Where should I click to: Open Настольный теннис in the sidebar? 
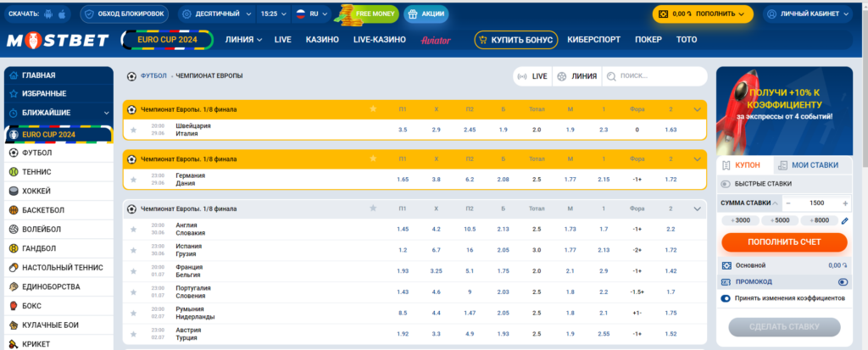pos(58,268)
